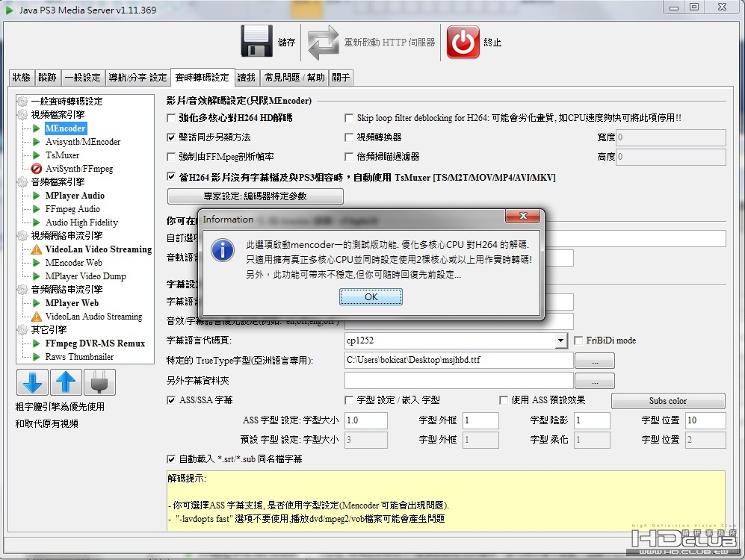Toggle 自動載入 *.srt/*.sub 同名檔字幕 checkbox
745x560 pixels.
tap(171, 459)
